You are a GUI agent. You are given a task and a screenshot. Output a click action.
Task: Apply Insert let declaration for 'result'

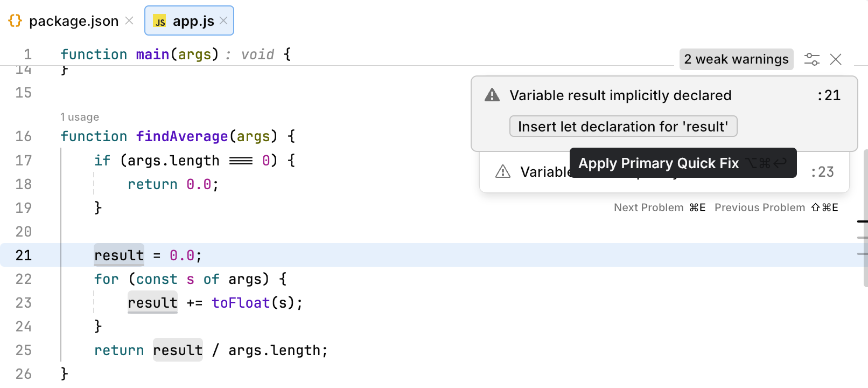(623, 127)
